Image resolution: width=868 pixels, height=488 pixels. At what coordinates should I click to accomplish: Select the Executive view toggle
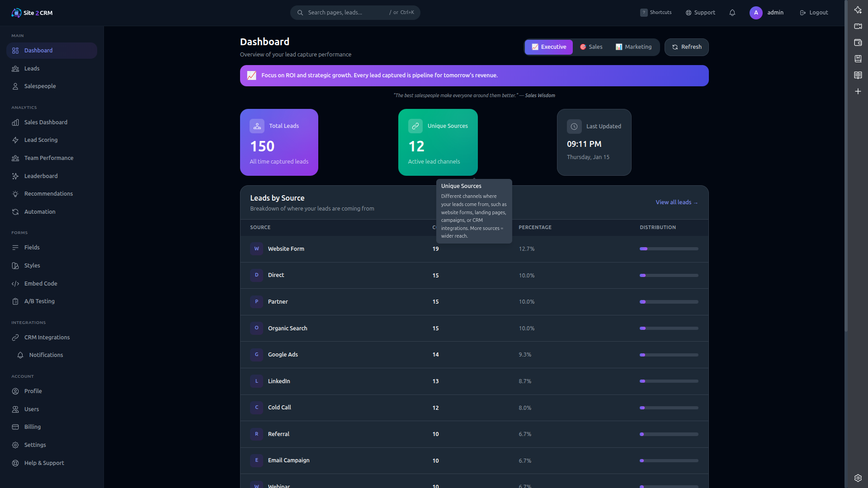click(548, 47)
